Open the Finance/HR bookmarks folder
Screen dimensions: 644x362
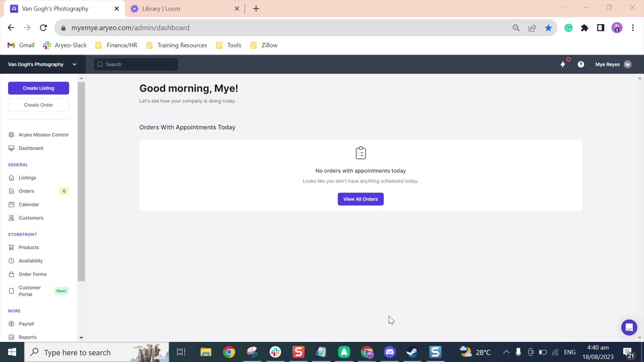click(x=116, y=45)
